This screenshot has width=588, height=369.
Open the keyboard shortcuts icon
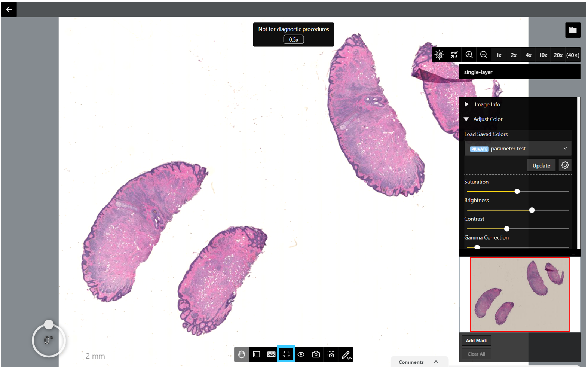coord(272,354)
